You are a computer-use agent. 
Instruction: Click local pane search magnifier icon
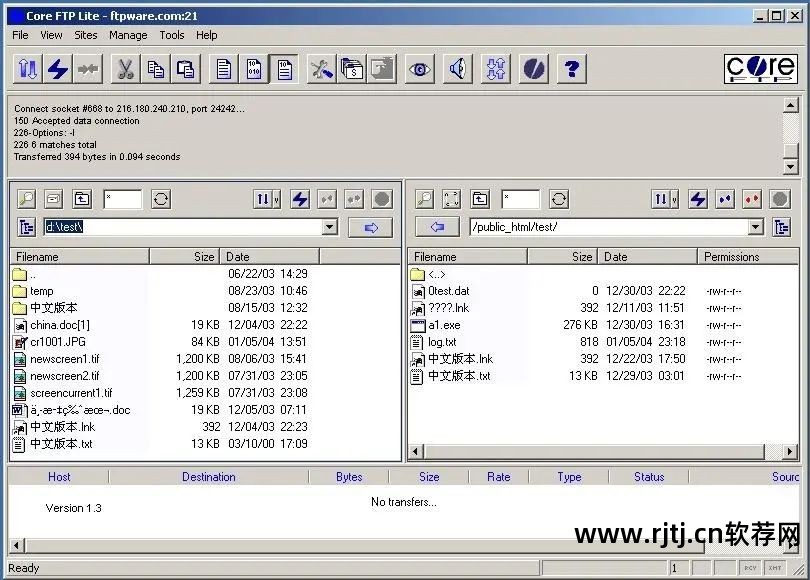(x=26, y=199)
